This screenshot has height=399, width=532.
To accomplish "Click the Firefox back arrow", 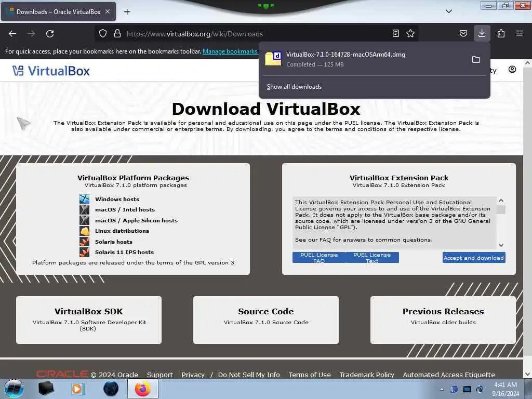I will [12, 34].
